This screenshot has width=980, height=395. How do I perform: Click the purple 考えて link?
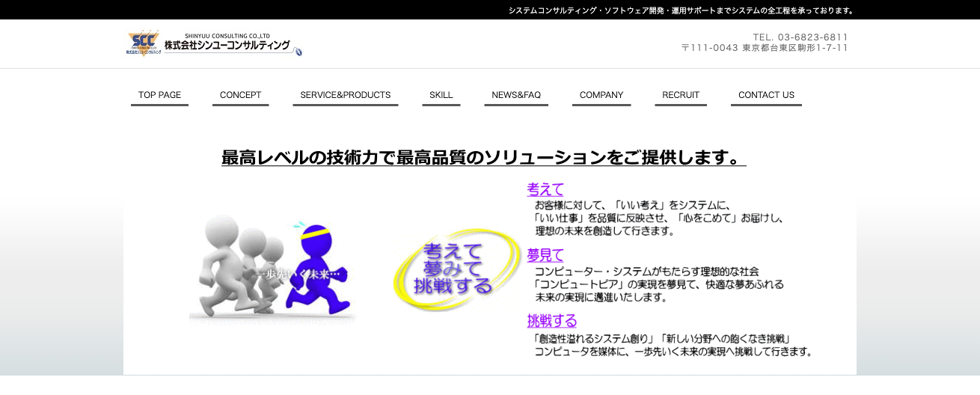[x=545, y=189]
